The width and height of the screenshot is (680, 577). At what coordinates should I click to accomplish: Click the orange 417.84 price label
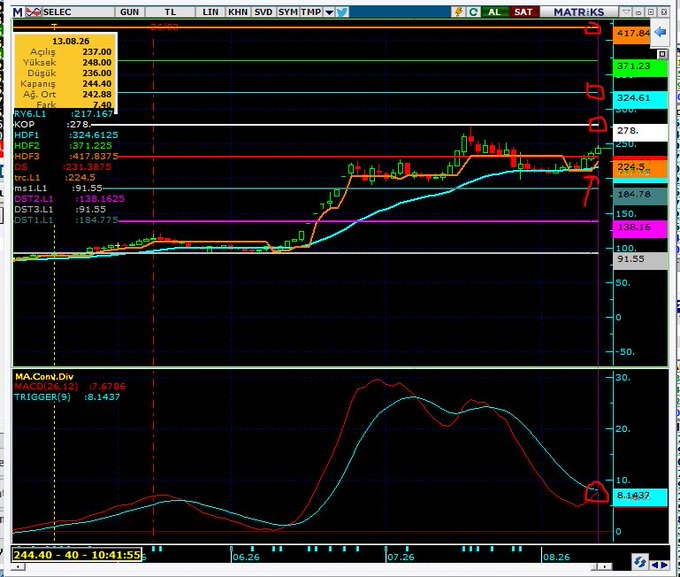tap(633, 33)
